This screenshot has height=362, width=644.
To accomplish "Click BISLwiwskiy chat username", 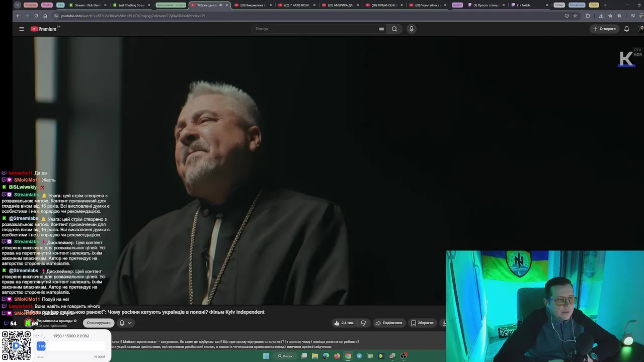I will point(23,187).
